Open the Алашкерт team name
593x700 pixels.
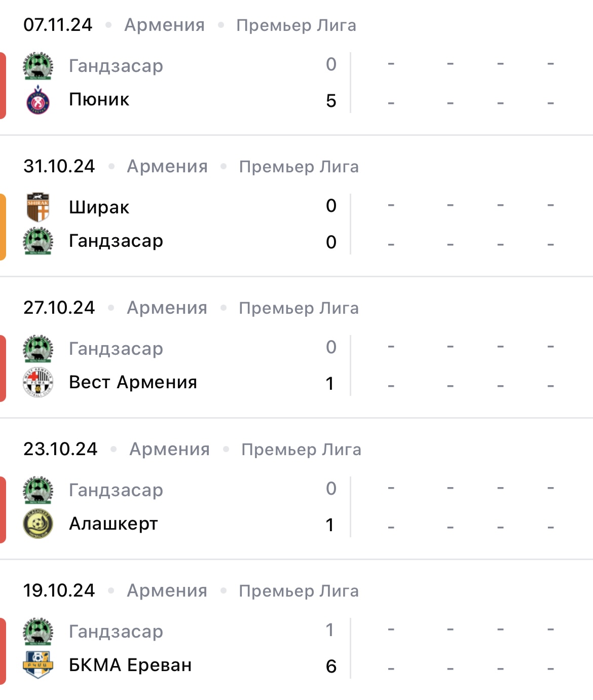click(x=114, y=524)
